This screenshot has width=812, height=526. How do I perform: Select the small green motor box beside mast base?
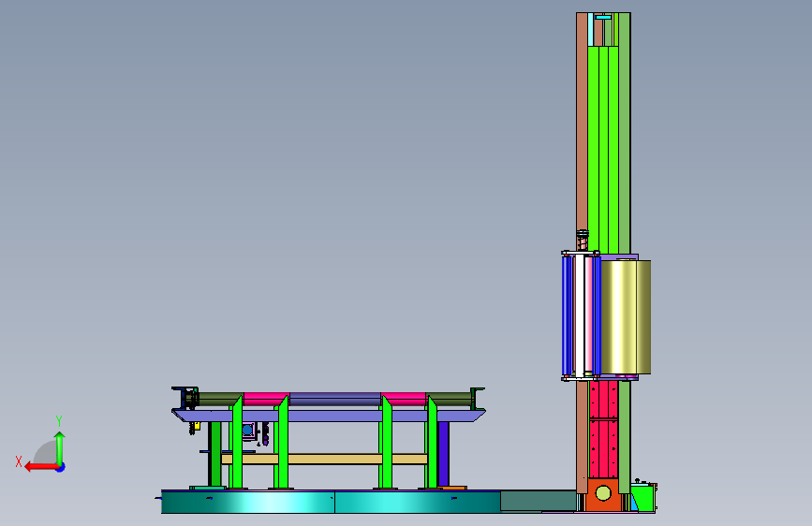[642, 497]
